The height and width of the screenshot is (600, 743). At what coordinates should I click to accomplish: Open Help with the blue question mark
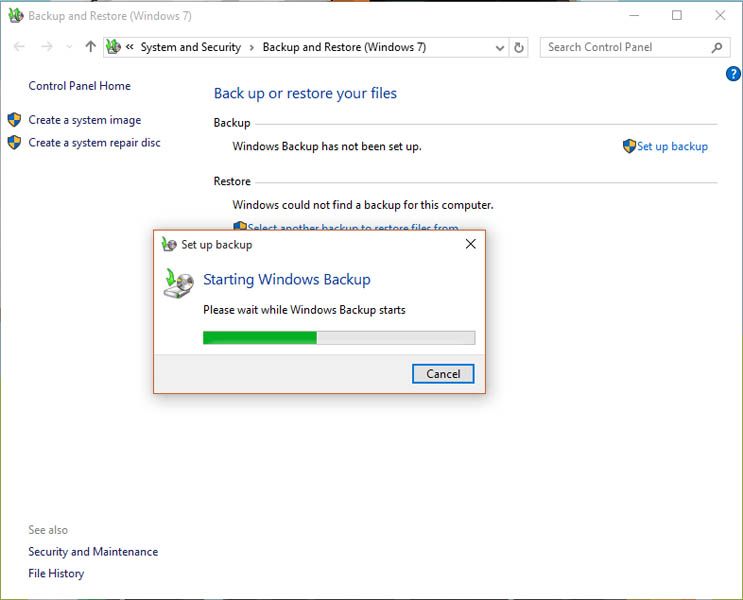click(733, 74)
